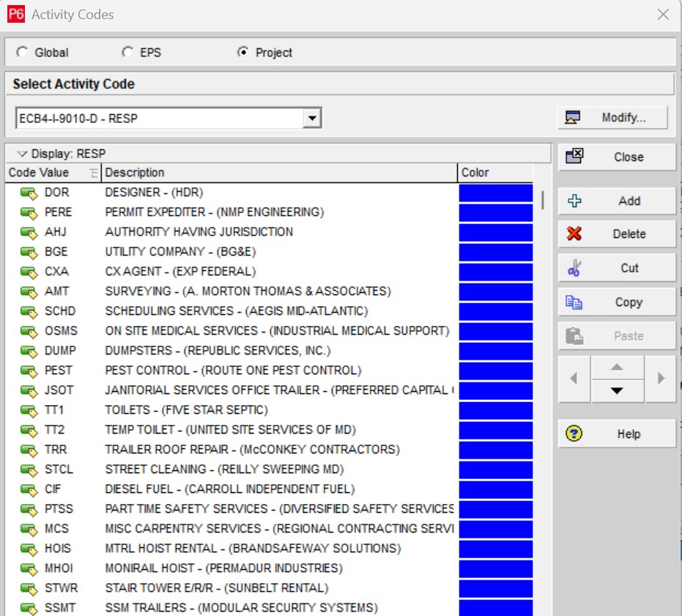Image resolution: width=682 pixels, height=616 pixels.
Task: Click the code value icon beside DOR
Action: point(29,193)
